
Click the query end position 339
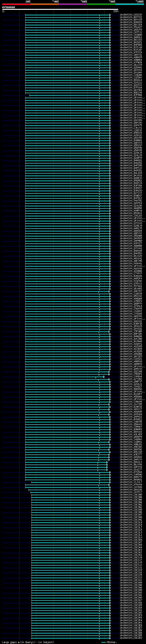point(115,11)
